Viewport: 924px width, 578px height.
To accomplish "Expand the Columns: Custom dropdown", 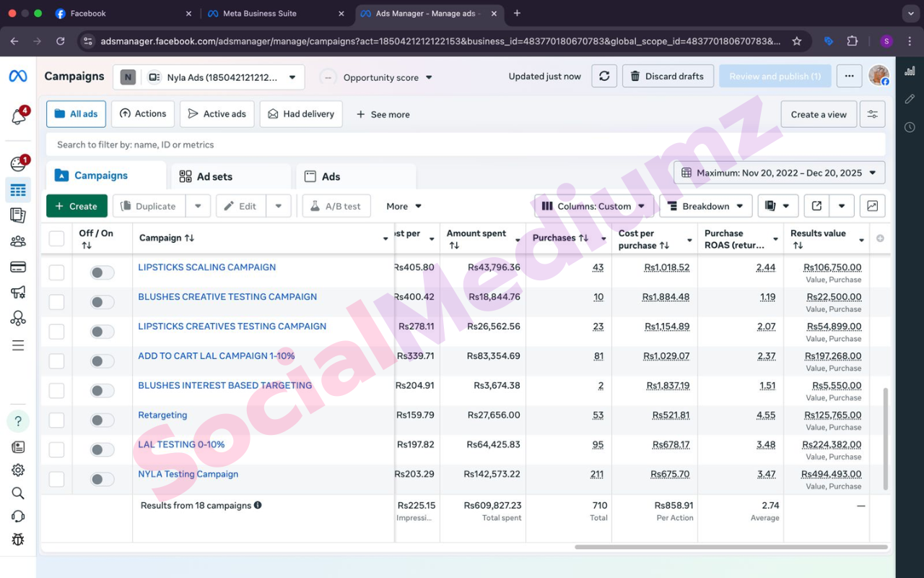I will click(594, 206).
